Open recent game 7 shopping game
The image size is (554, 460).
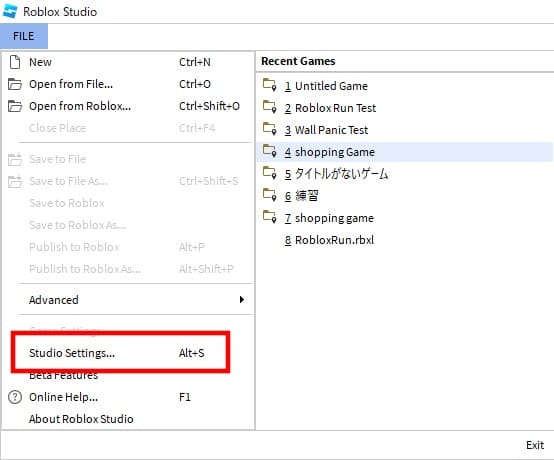(405, 218)
